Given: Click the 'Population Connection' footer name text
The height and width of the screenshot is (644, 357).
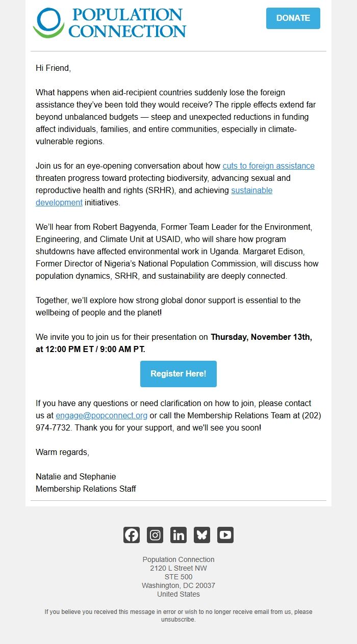Looking at the screenshot, I should [x=178, y=559].
